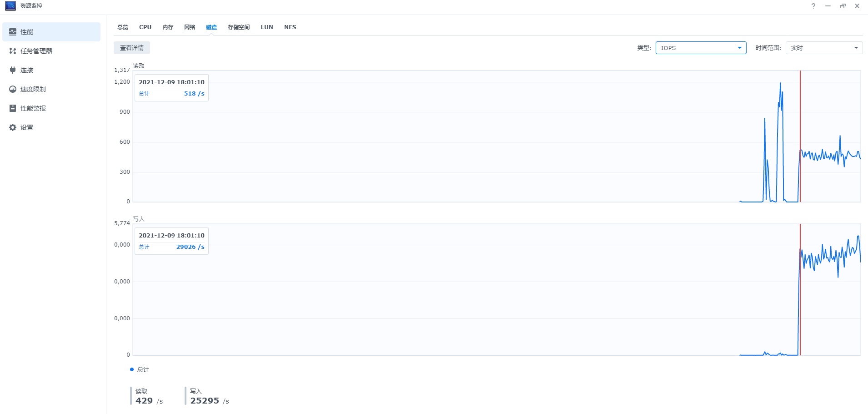Click the 读取 chart red time marker
868x414 pixels.
click(x=800, y=136)
